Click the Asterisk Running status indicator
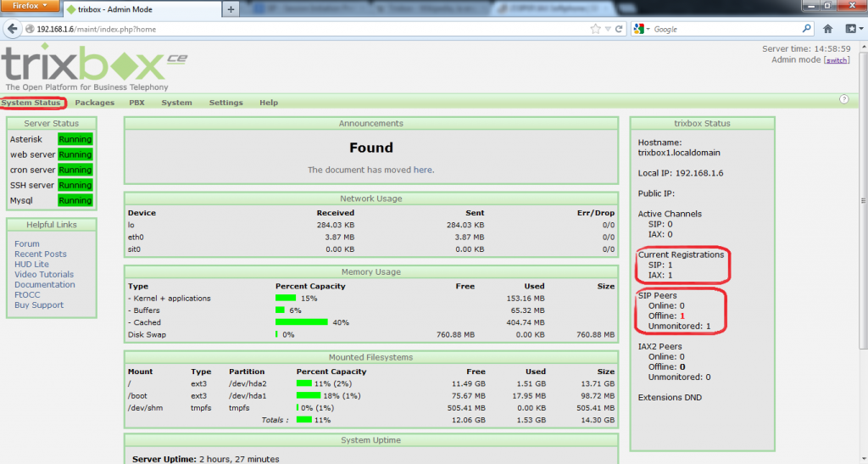 coord(75,139)
